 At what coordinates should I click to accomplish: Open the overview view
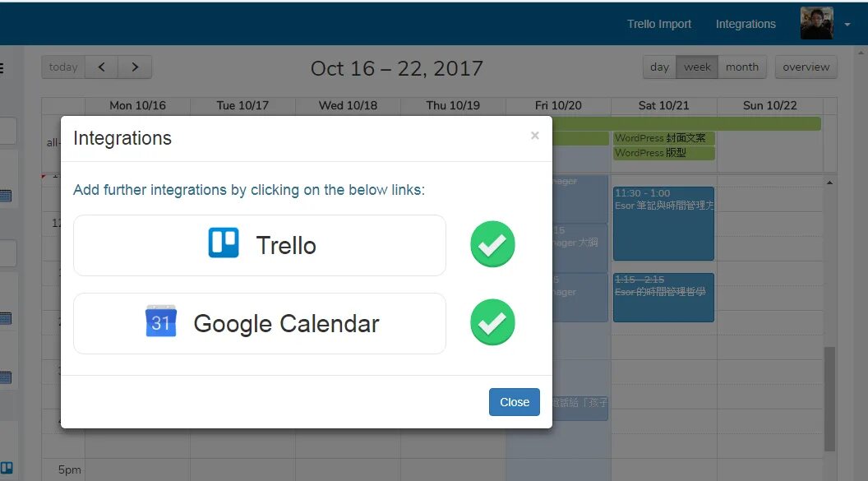(x=806, y=67)
